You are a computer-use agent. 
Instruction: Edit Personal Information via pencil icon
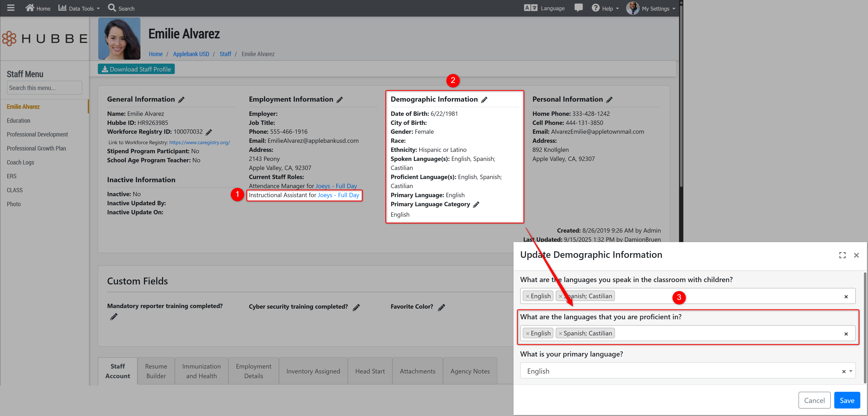(609, 100)
